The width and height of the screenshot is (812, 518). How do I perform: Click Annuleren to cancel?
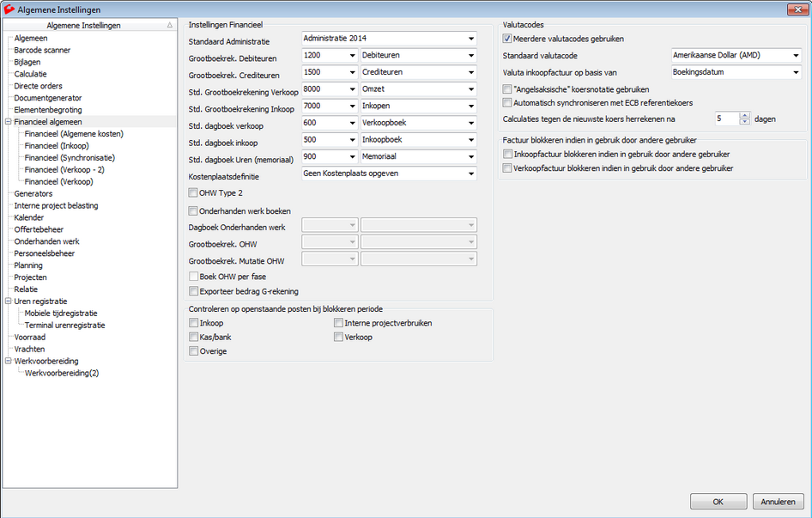point(778,502)
